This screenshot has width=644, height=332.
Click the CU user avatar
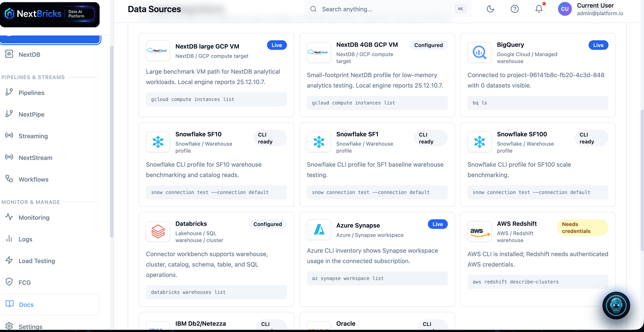tap(565, 9)
